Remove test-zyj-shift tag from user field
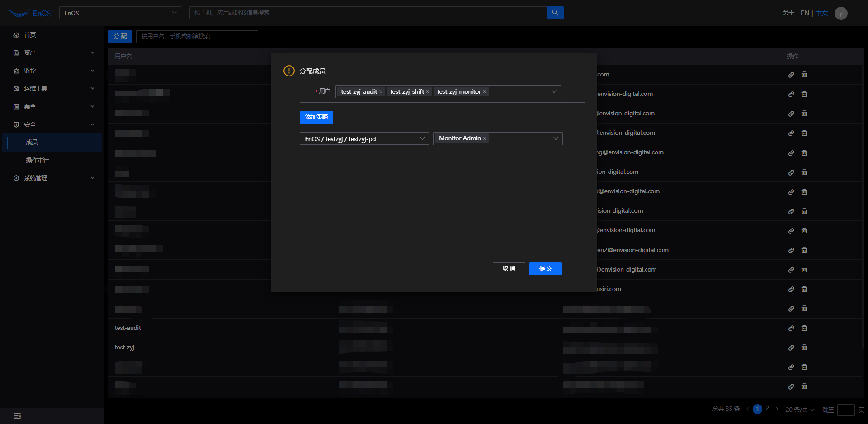868x424 pixels. coord(427,92)
